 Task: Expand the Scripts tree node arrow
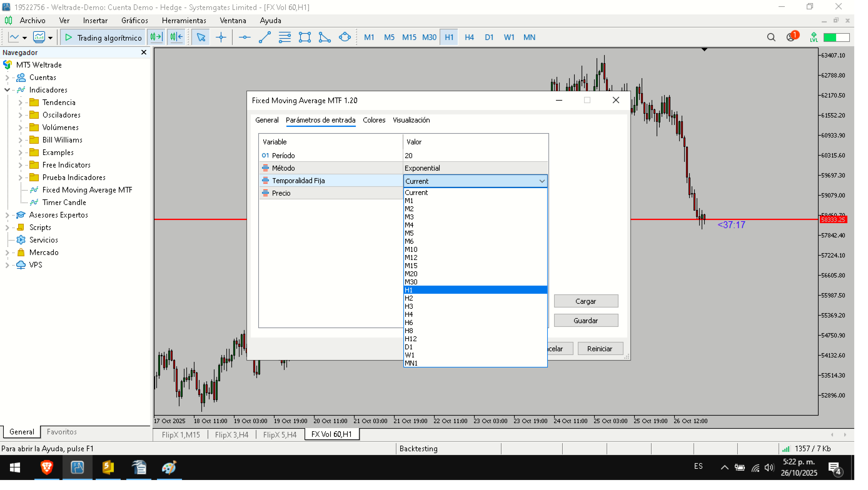tap(8, 227)
